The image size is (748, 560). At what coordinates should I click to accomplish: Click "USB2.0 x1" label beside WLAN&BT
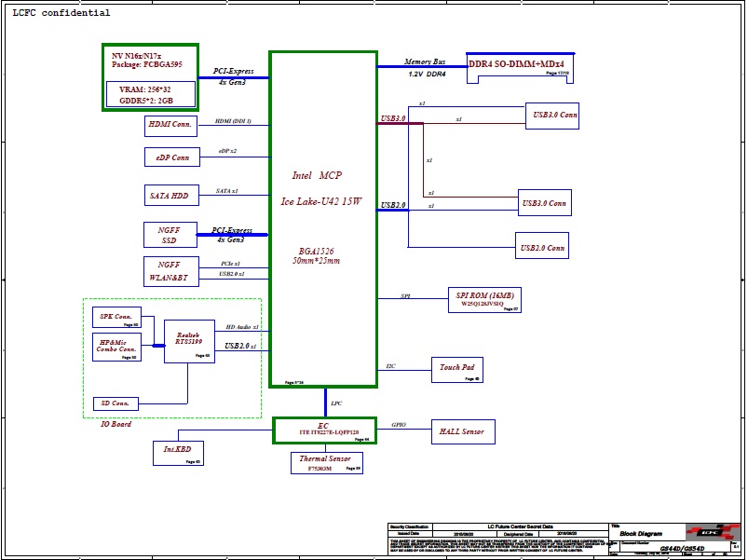pyautogui.click(x=231, y=274)
